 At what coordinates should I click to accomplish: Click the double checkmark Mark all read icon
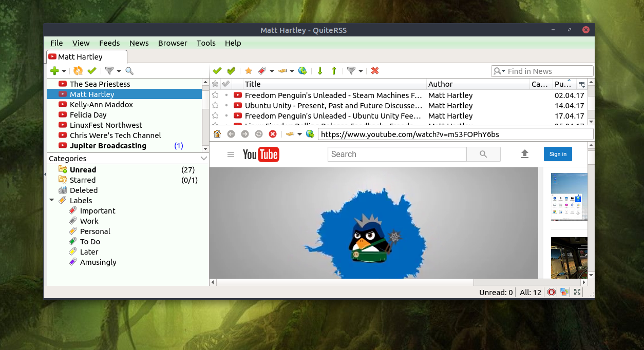(231, 71)
